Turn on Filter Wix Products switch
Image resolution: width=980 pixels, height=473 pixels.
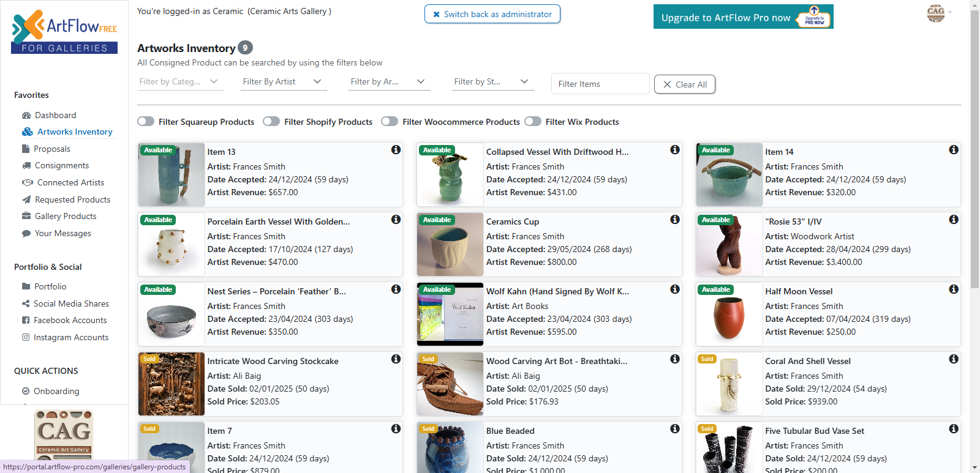click(533, 122)
